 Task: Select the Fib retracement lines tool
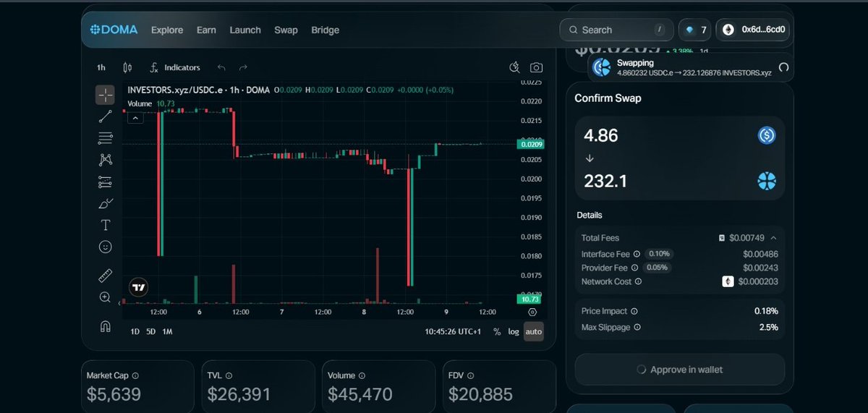105,137
